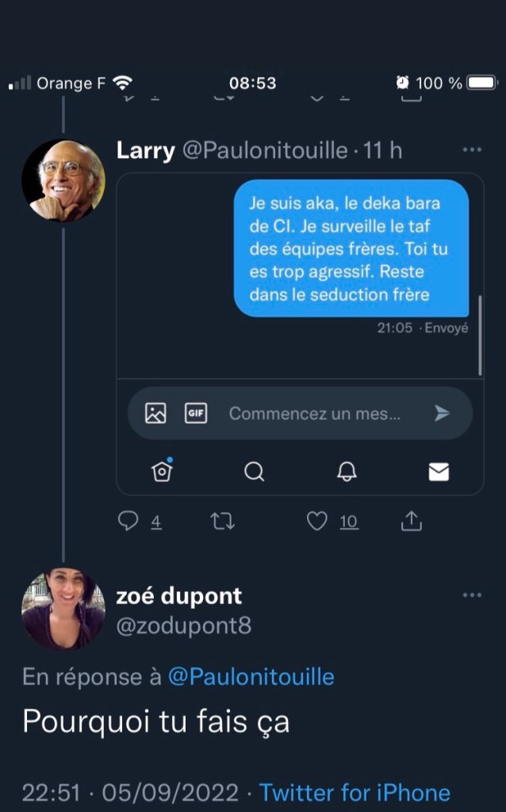
Task: Open the 'Twitter for iPhone' link
Action: [x=355, y=792]
